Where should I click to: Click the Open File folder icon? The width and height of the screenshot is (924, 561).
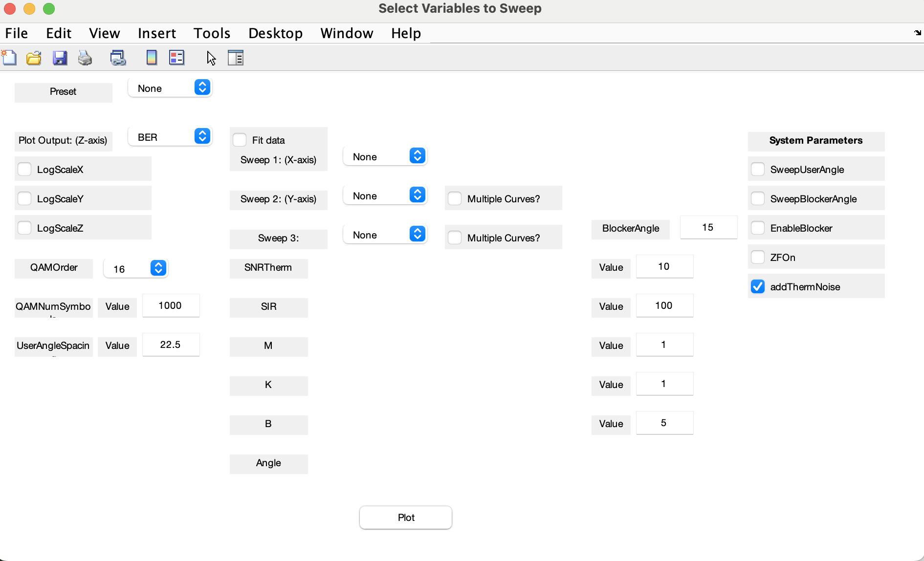pos(34,58)
